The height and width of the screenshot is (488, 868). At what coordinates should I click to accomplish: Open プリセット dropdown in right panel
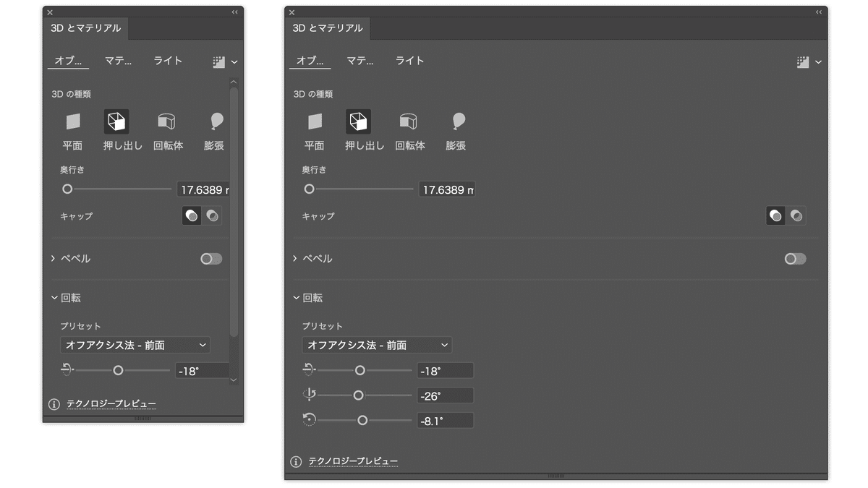click(x=377, y=346)
